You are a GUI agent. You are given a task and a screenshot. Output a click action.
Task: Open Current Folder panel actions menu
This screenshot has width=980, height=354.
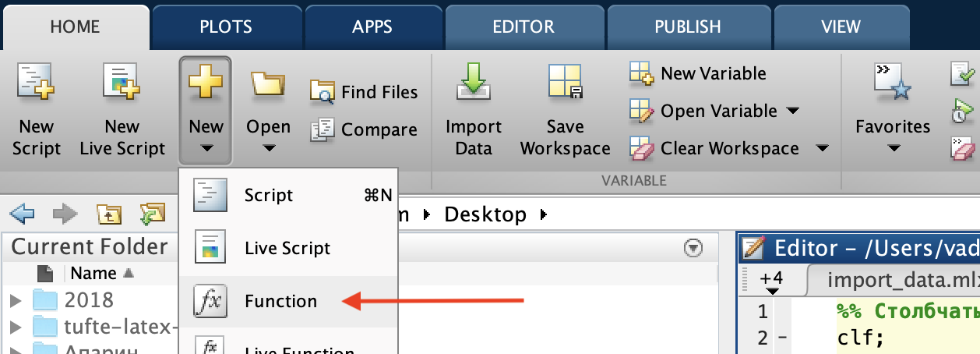[693, 248]
